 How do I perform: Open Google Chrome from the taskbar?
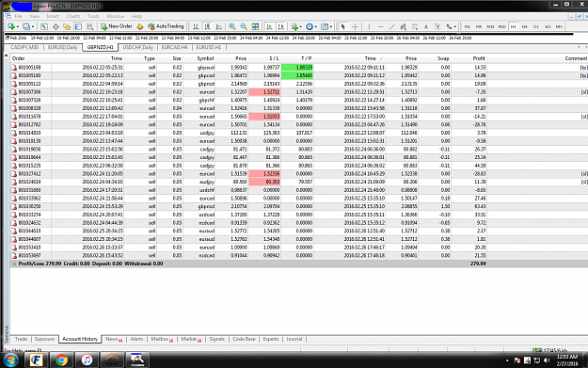(x=61, y=360)
